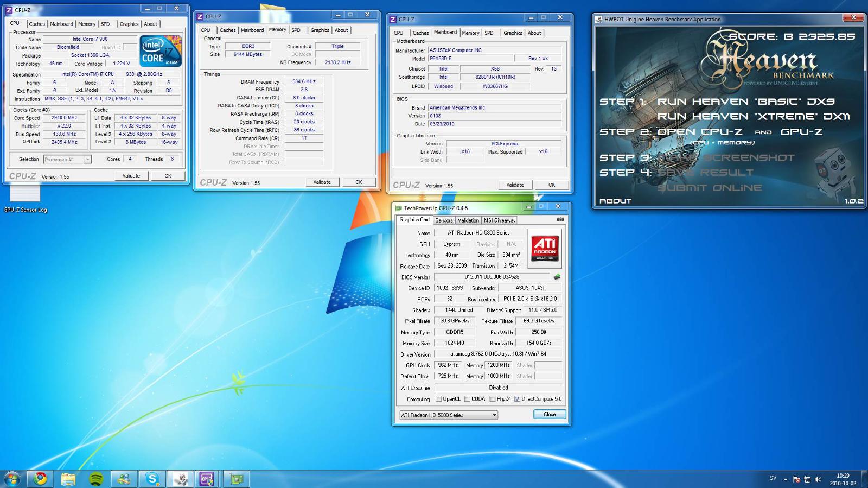Select Mainboard tab in the CPU-Z Memory window

(252, 30)
